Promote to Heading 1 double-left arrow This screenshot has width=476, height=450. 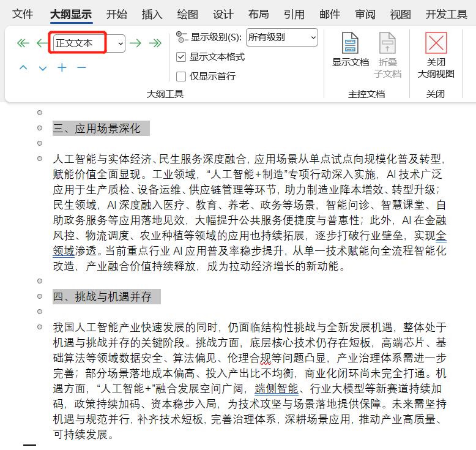point(23,43)
